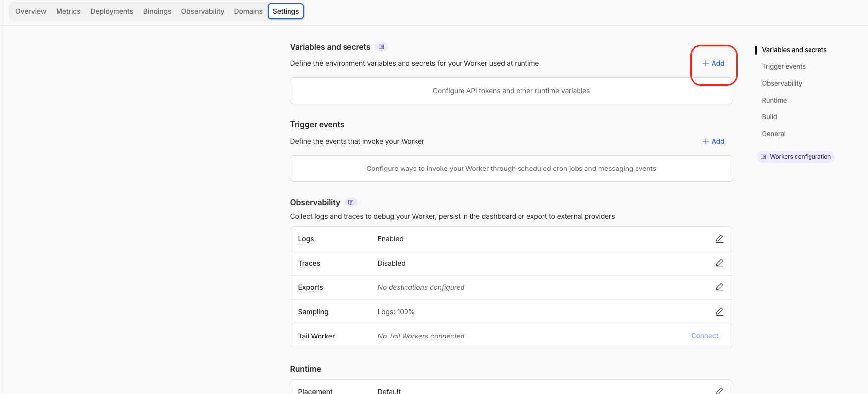The image size is (868, 394).
Task: Edit the Exports destinations
Action: (x=720, y=287)
